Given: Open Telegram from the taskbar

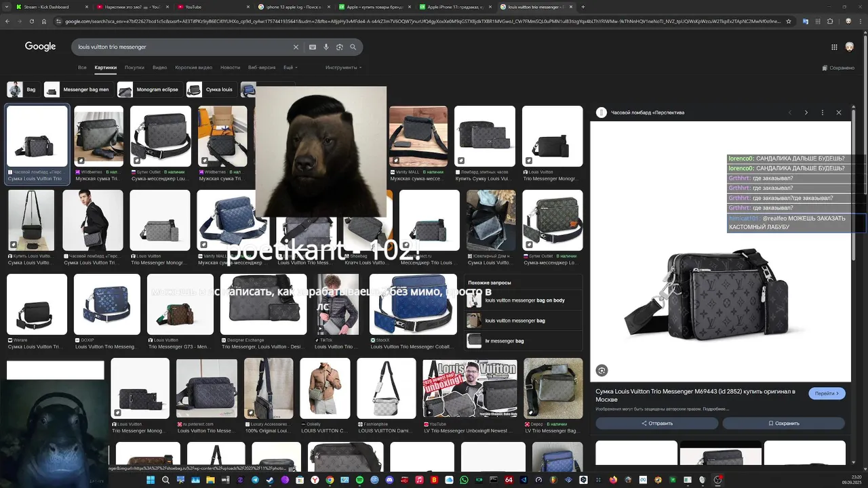Looking at the screenshot, I should (255, 480).
